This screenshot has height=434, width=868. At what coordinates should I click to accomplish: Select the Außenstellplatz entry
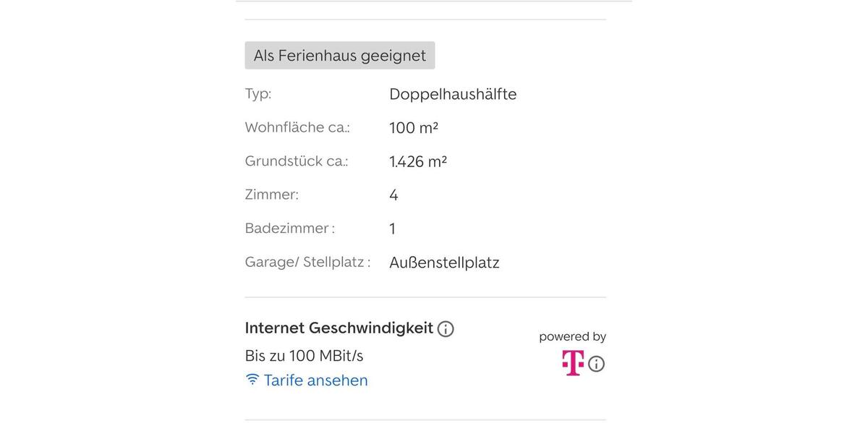443,261
